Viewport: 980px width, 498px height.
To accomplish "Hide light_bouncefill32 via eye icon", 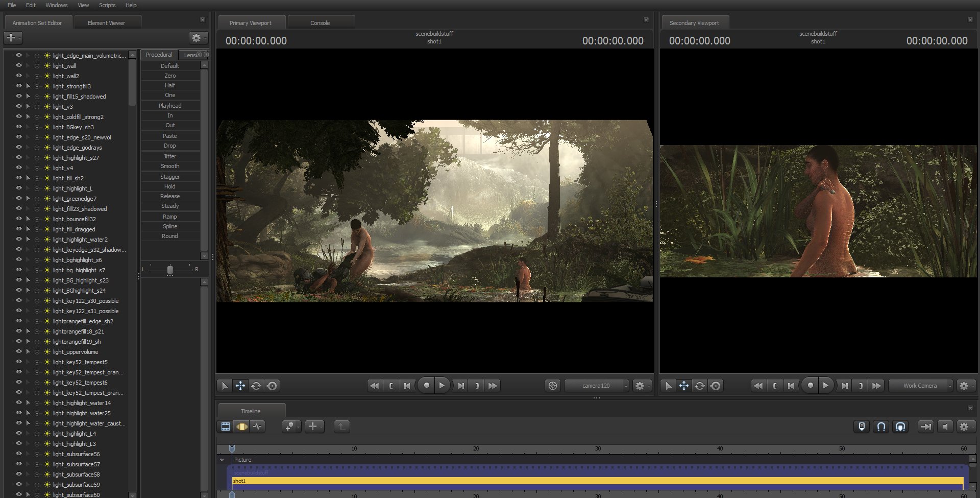I will (19, 219).
